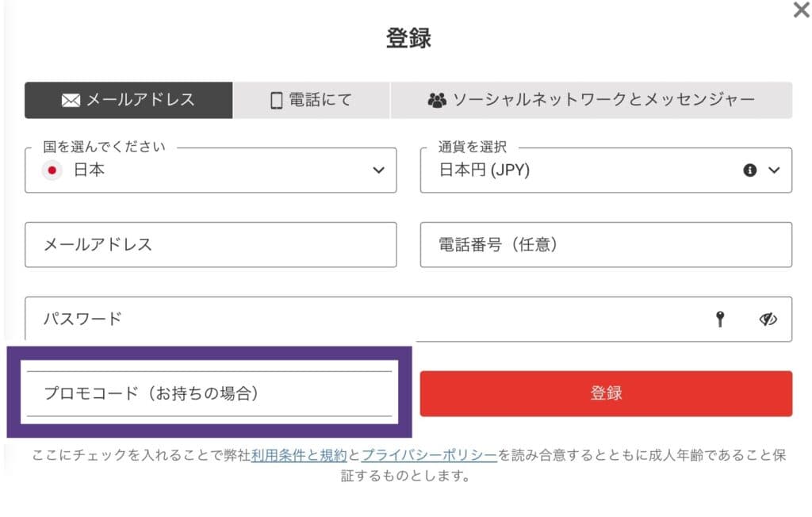Switch to ソーシャルネットワークとメッセンジャー tab
Image resolution: width=812 pixels, height=517 pixels.
[591, 101]
